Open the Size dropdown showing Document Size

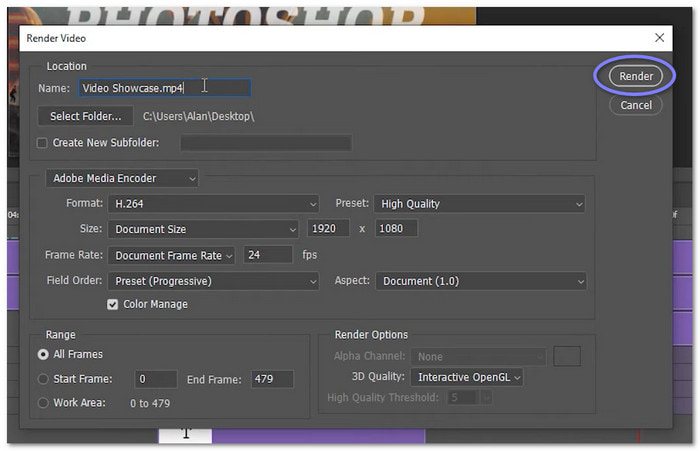(x=203, y=229)
